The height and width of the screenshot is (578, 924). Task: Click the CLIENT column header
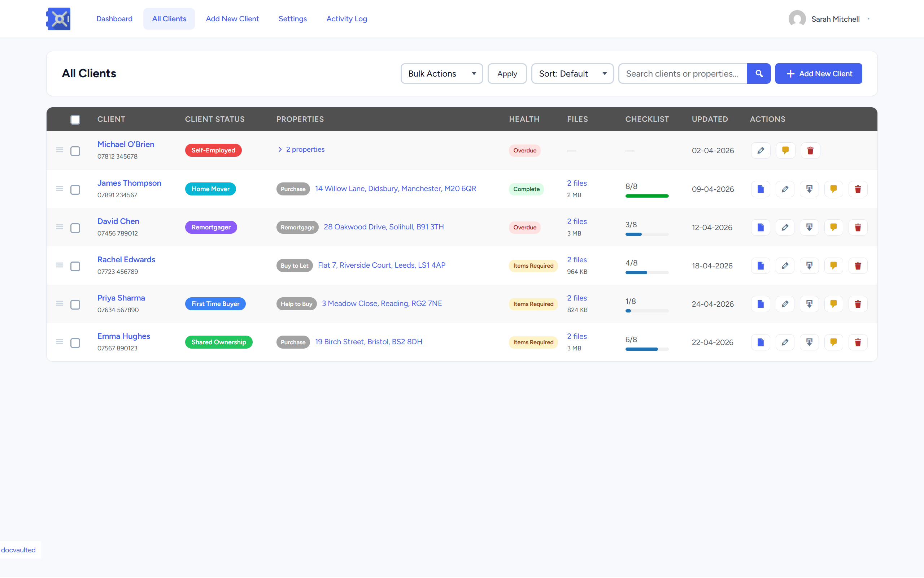111,119
